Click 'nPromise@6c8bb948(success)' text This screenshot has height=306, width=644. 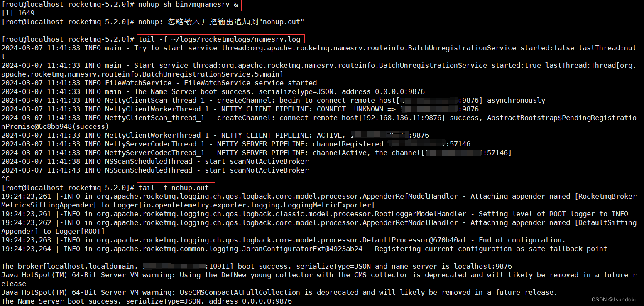coord(55,127)
